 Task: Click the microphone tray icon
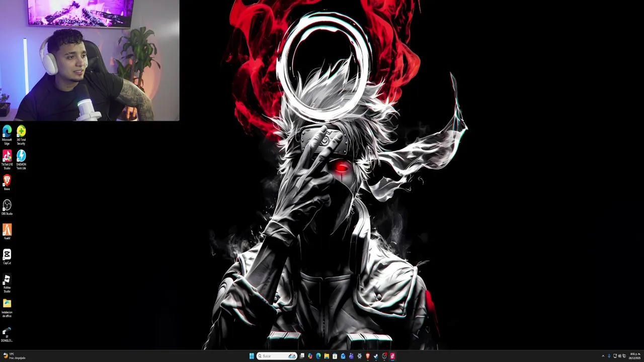(x=609, y=356)
